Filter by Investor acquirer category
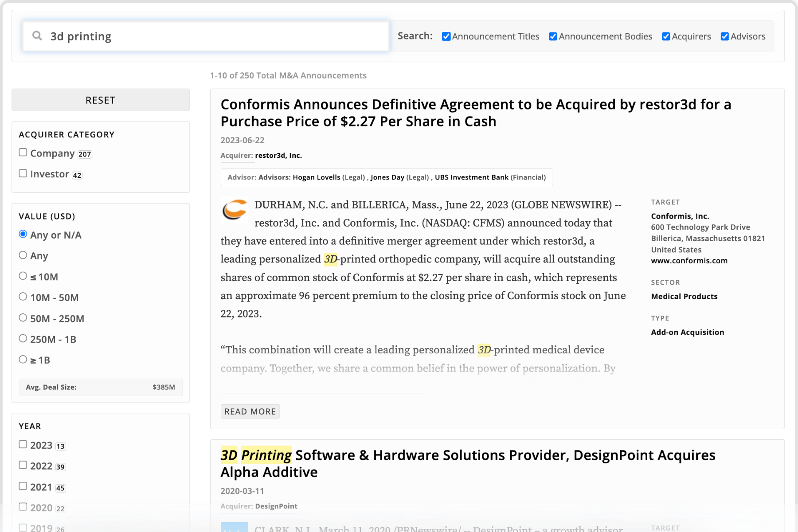The width and height of the screenshot is (798, 532). [x=23, y=173]
